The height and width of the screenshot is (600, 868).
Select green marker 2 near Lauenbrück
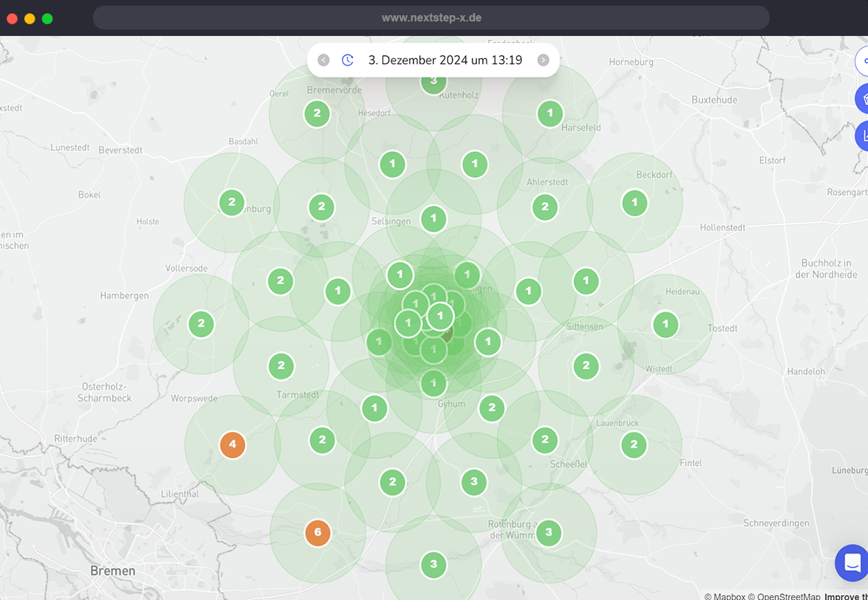(633, 445)
